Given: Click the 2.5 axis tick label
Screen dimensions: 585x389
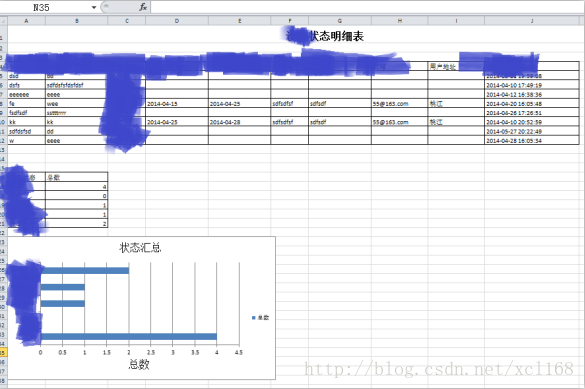Looking at the screenshot, I should point(151,352).
